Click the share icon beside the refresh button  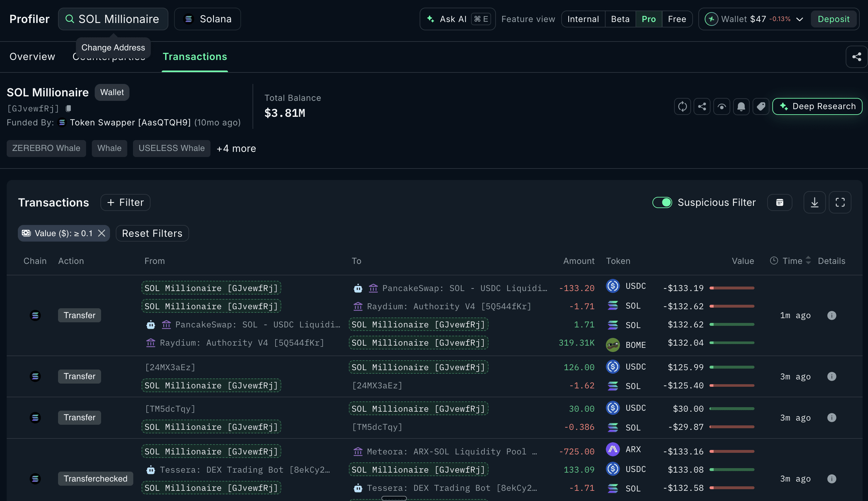[702, 107]
